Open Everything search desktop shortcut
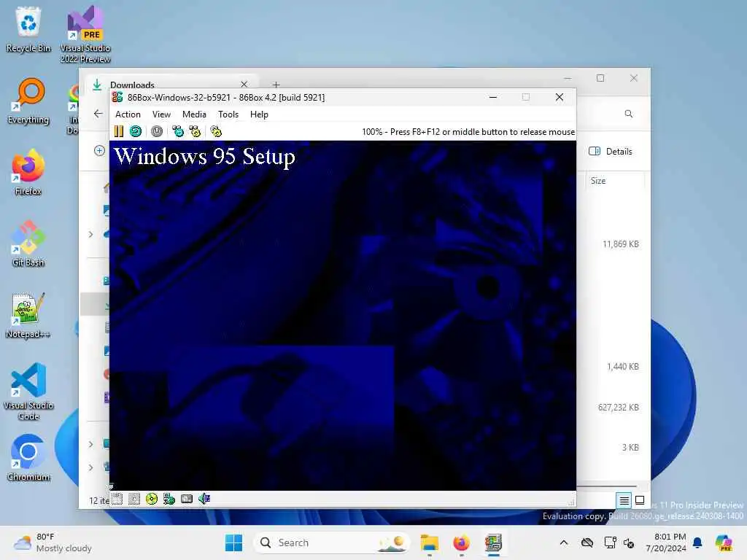The width and height of the screenshot is (747, 560). [28, 101]
